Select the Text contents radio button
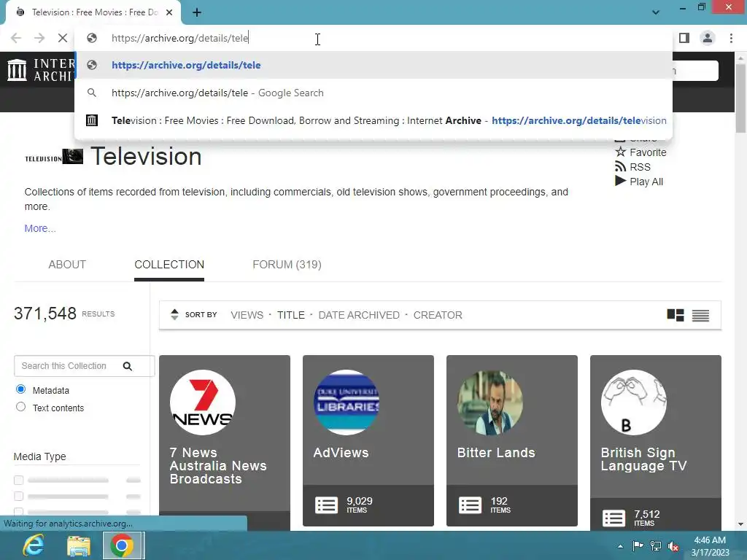The height and width of the screenshot is (560, 747). click(x=20, y=407)
